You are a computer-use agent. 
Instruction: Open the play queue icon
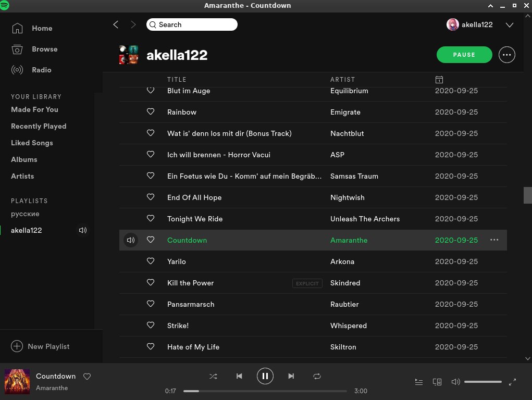(x=419, y=382)
